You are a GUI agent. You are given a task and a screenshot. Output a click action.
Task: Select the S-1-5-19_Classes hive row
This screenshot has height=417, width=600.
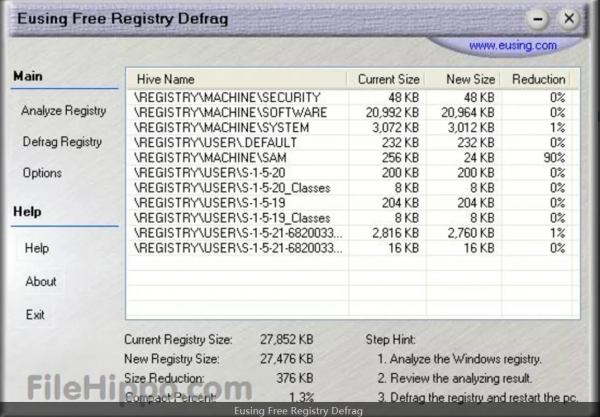(352, 218)
